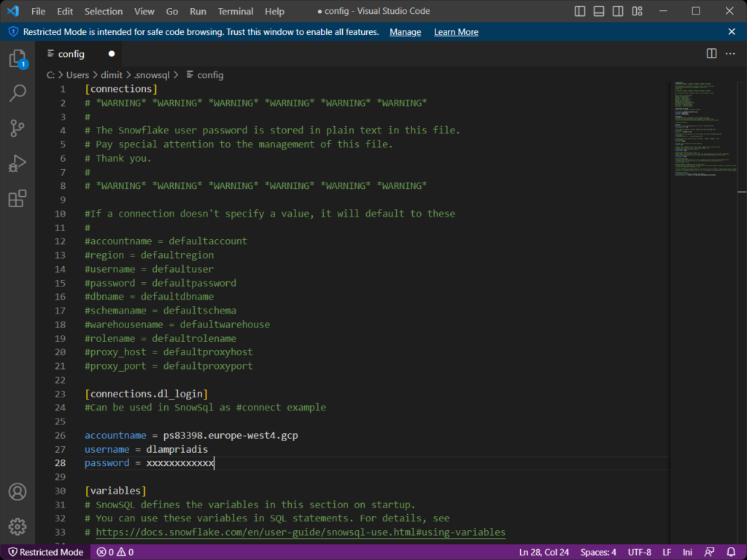This screenshot has width=747, height=560.
Task: Close the Restricted Mode banner
Action: pos(732,31)
